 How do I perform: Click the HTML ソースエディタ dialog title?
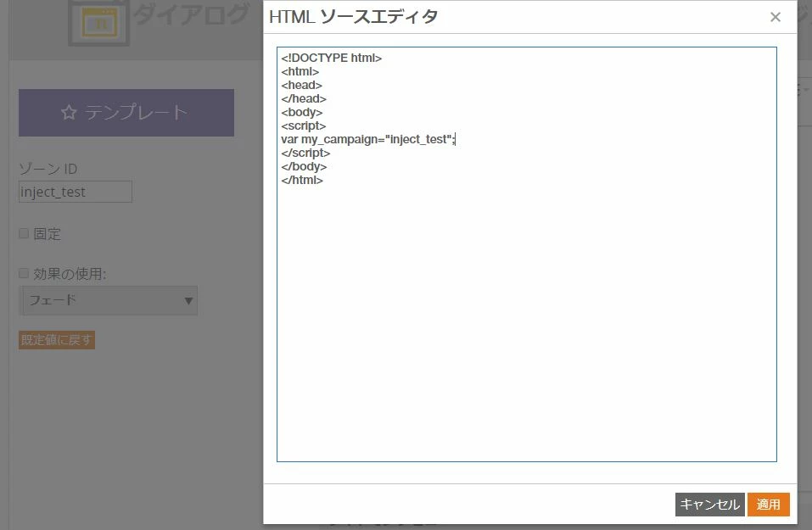(x=354, y=17)
